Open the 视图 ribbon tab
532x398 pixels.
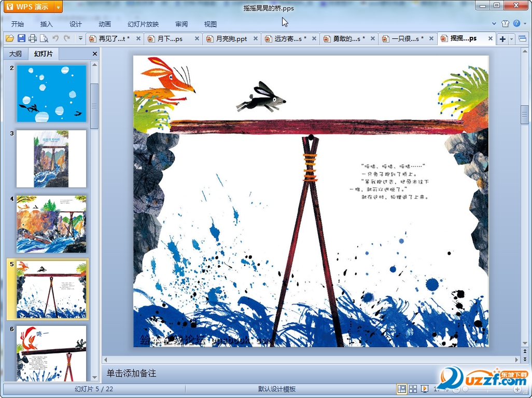pyautogui.click(x=211, y=24)
